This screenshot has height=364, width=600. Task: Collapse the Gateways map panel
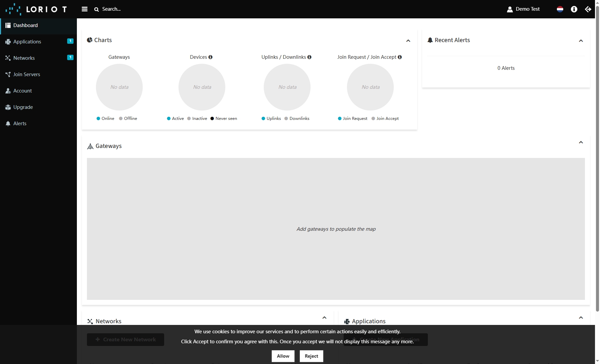581,142
